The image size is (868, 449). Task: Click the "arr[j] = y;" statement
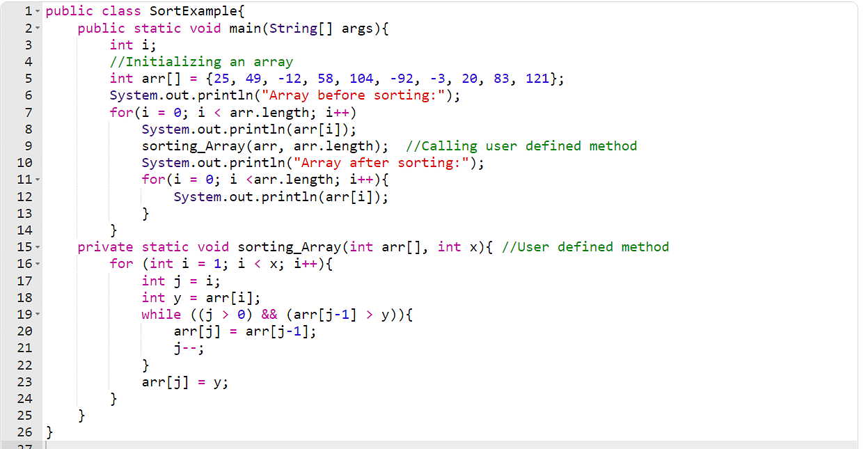pos(184,381)
